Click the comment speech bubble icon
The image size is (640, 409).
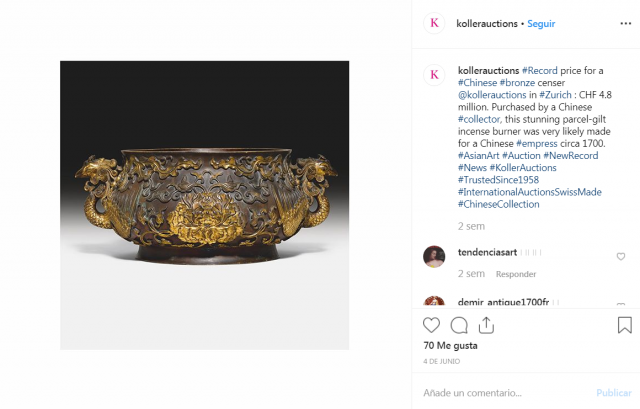coord(459,325)
